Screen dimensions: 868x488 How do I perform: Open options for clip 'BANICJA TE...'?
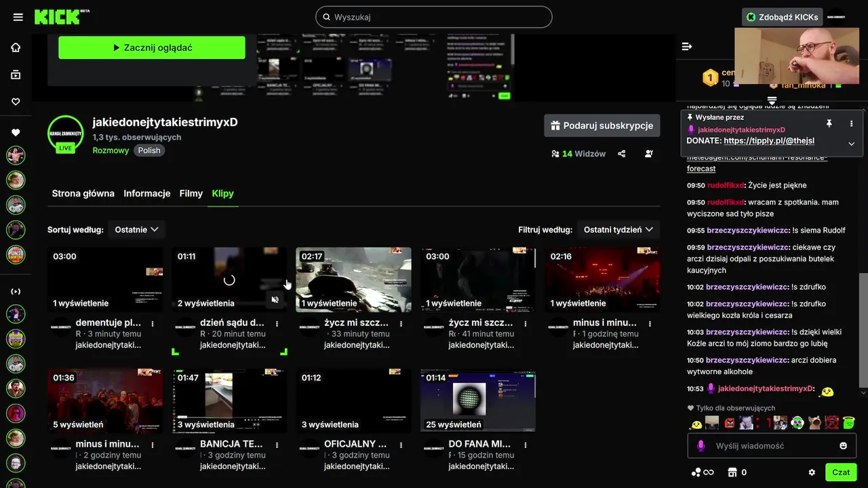coord(277,445)
